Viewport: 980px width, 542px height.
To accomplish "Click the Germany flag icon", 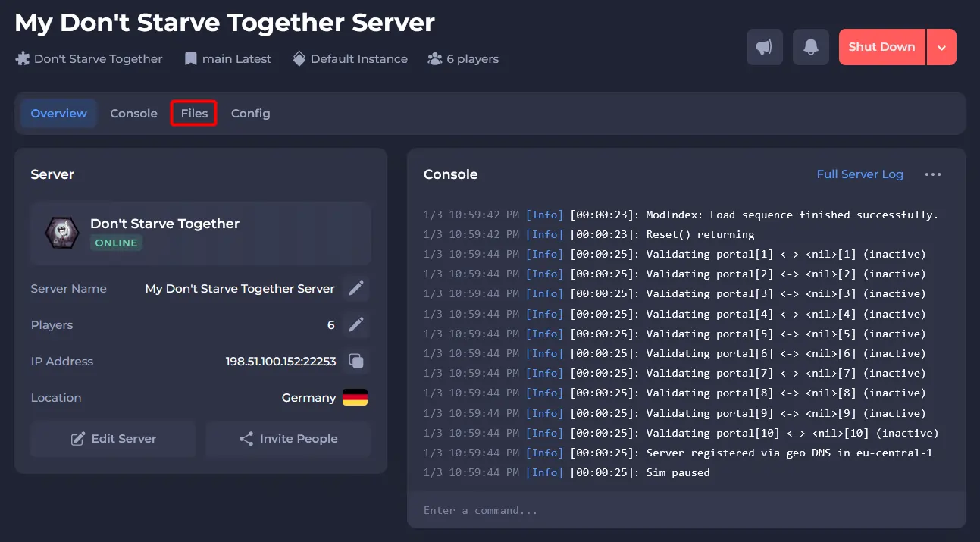I will click(355, 398).
